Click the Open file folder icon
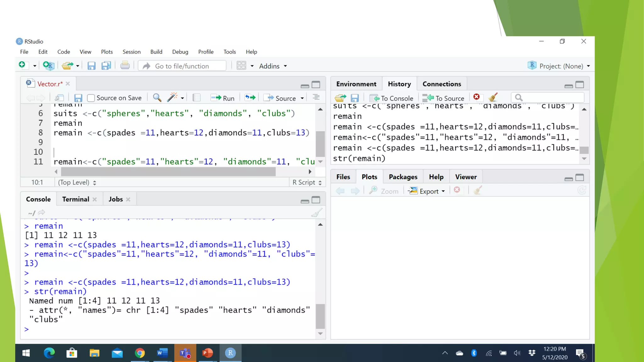 (x=67, y=65)
